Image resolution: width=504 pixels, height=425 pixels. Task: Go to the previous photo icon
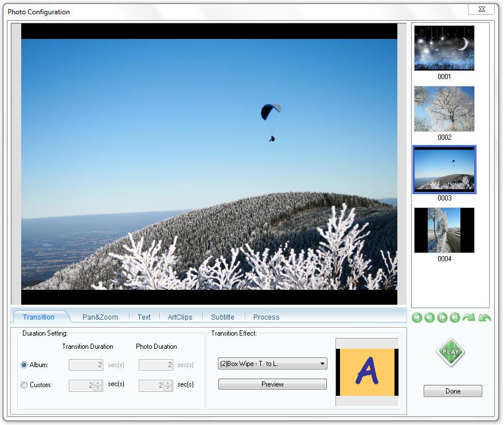click(429, 317)
